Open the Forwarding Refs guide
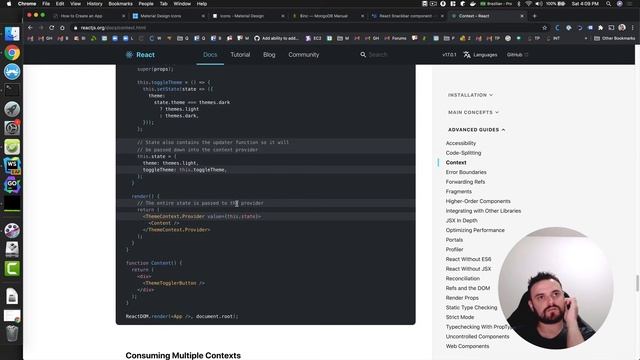This screenshot has width=640, height=360. [465, 182]
